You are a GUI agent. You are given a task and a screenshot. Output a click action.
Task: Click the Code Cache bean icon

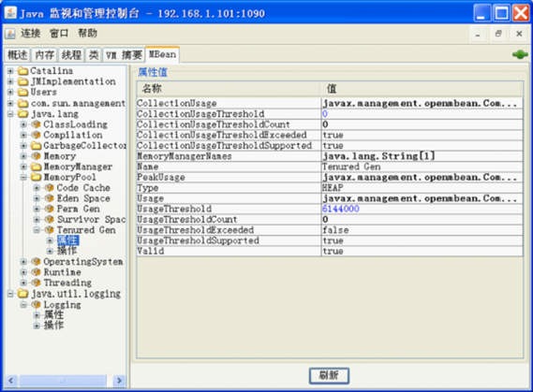coord(50,188)
